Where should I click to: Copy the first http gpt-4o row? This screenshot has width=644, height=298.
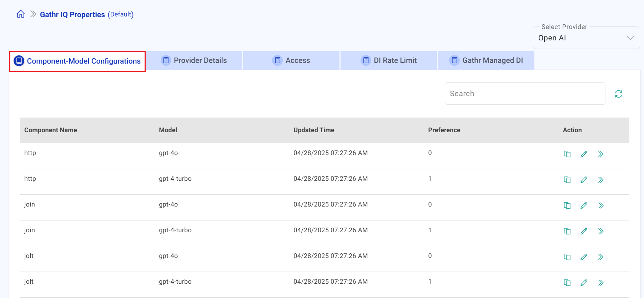tap(567, 154)
